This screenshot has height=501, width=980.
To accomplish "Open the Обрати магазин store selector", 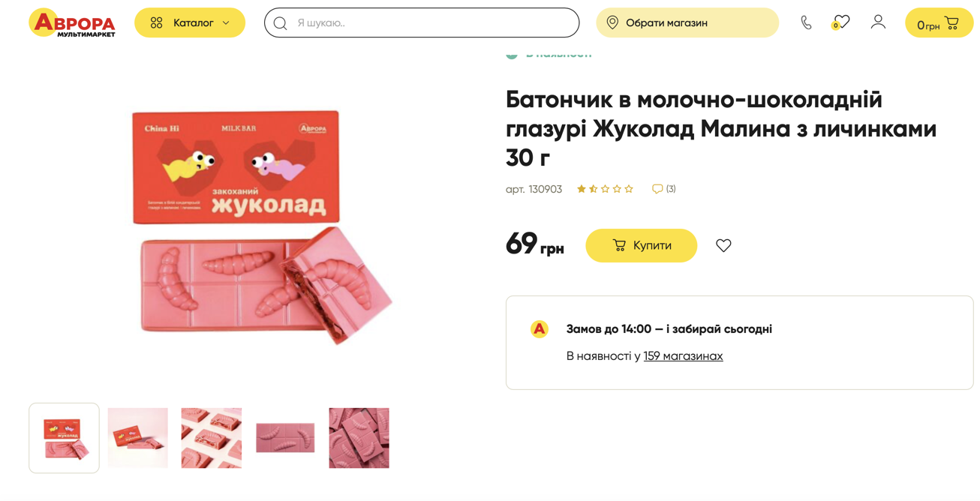I will [687, 23].
